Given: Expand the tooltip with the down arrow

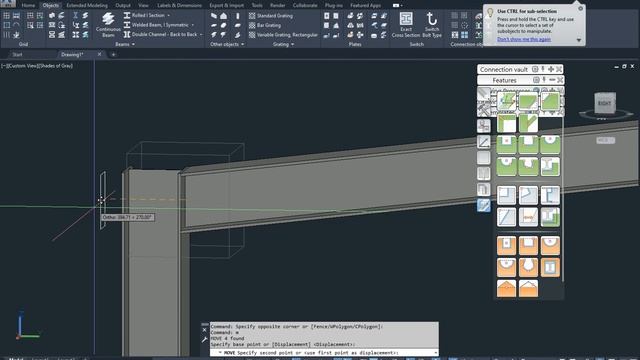Looking at the screenshot, I should (x=579, y=40).
